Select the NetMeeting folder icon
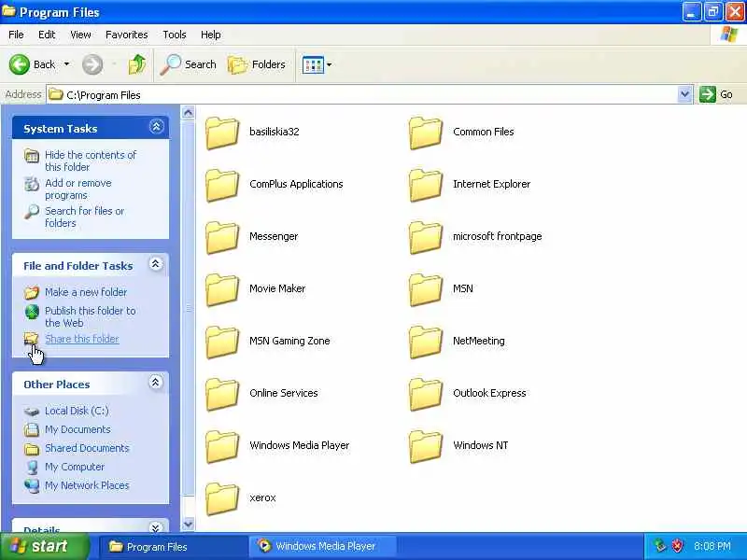The height and width of the screenshot is (560, 747). [x=426, y=343]
